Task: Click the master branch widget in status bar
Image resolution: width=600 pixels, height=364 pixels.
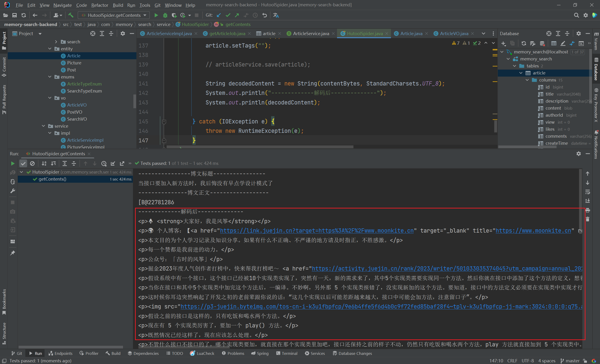Action: (570, 360)
